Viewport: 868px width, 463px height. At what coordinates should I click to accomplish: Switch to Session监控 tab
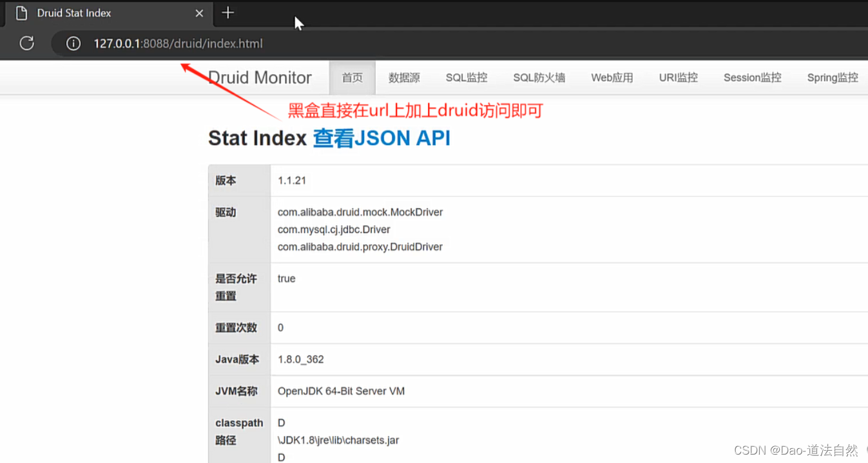tap(752, 77)
